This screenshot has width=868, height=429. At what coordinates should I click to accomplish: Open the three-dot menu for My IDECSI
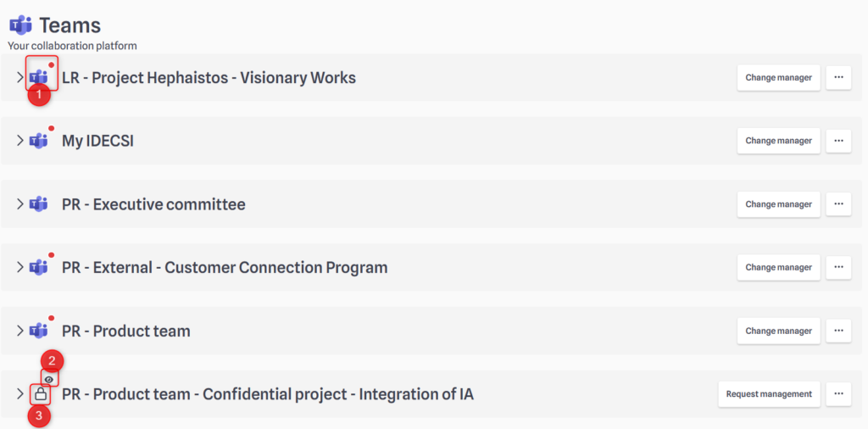[x=838, y=141]
